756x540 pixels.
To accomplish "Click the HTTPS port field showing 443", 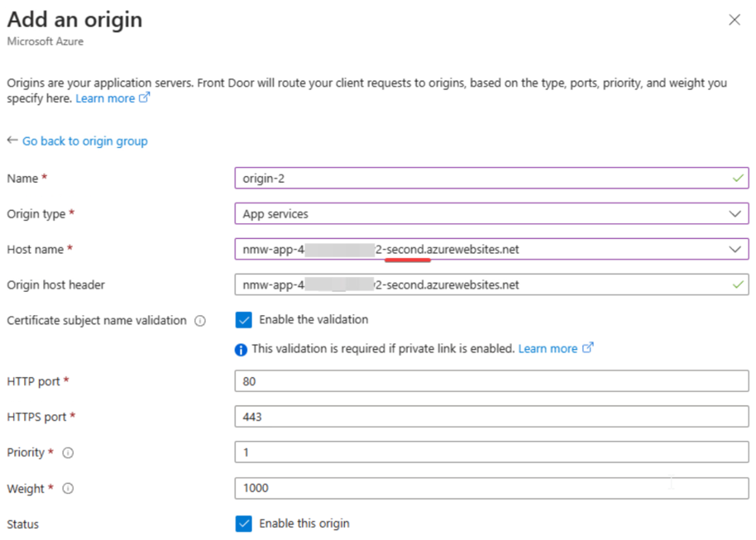I will [x=491, y=417].
